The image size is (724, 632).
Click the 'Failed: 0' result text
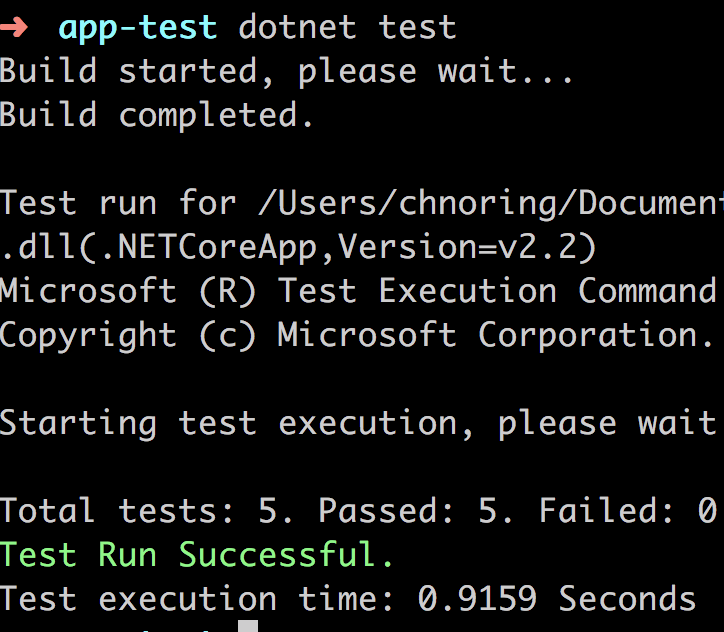627,511
